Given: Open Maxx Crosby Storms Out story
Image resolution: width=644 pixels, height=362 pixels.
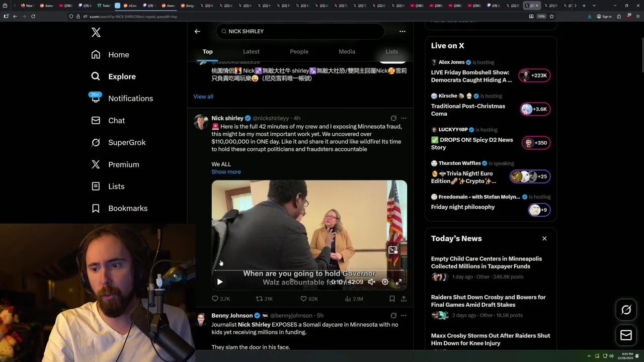Looking at the screenshot, I should (491, 339).
